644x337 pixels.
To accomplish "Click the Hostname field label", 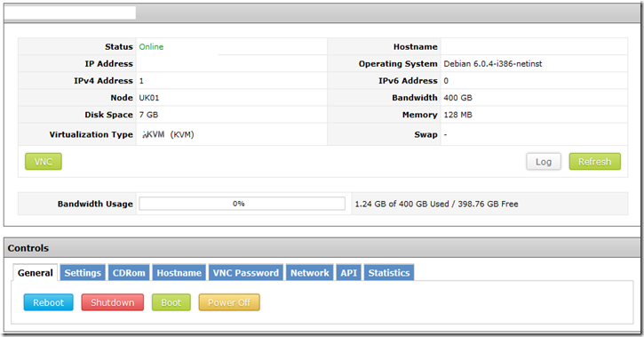I will pos(415,47).
